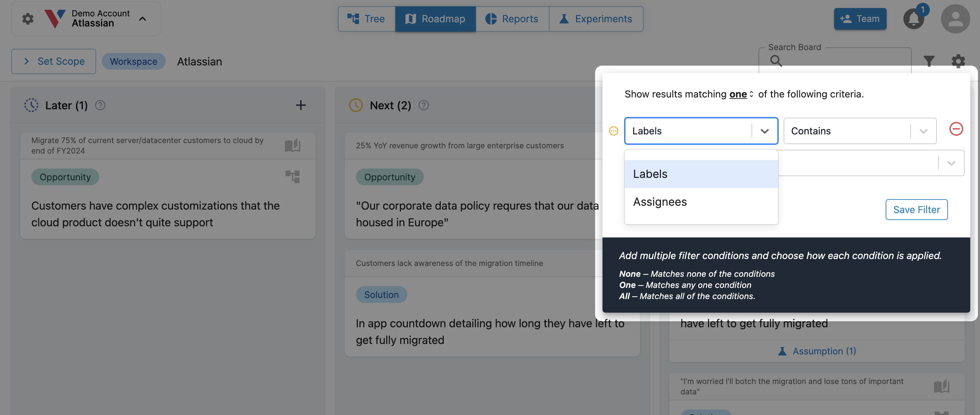Viewport: 980px width, 415px height.
Task: Change the 'one' match-criteria selector
Action: [741, 94]
